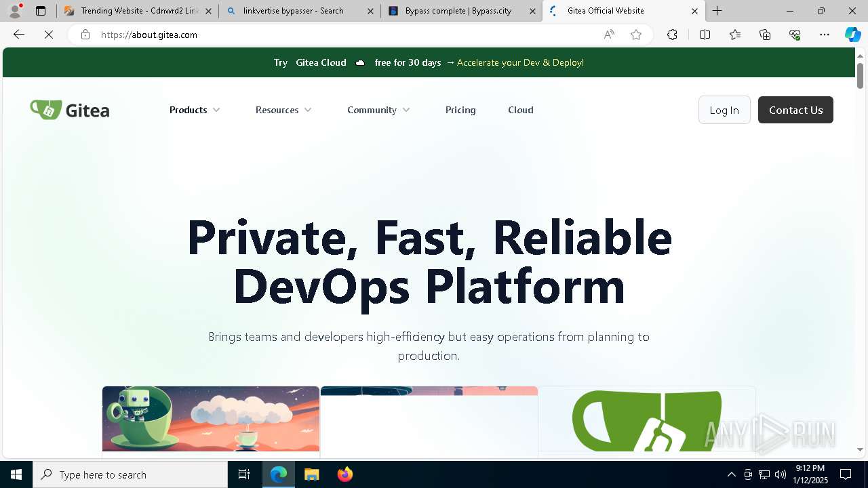Open File Explorer from taskbar
Screen dimensions: 868x488
pos(311,474)
